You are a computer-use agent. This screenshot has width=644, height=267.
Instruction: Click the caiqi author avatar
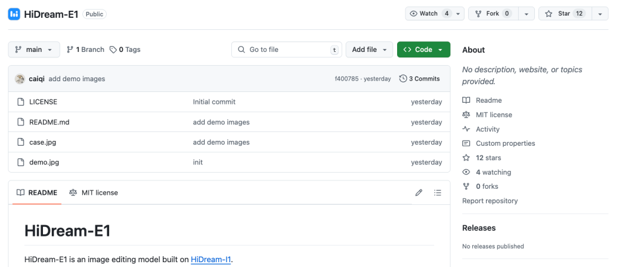tap(20, 79)
